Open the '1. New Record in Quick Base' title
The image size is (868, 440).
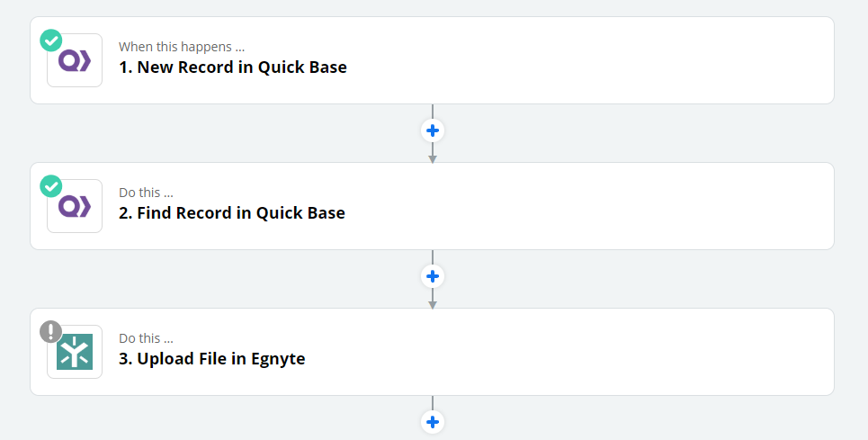pos(233,67)
